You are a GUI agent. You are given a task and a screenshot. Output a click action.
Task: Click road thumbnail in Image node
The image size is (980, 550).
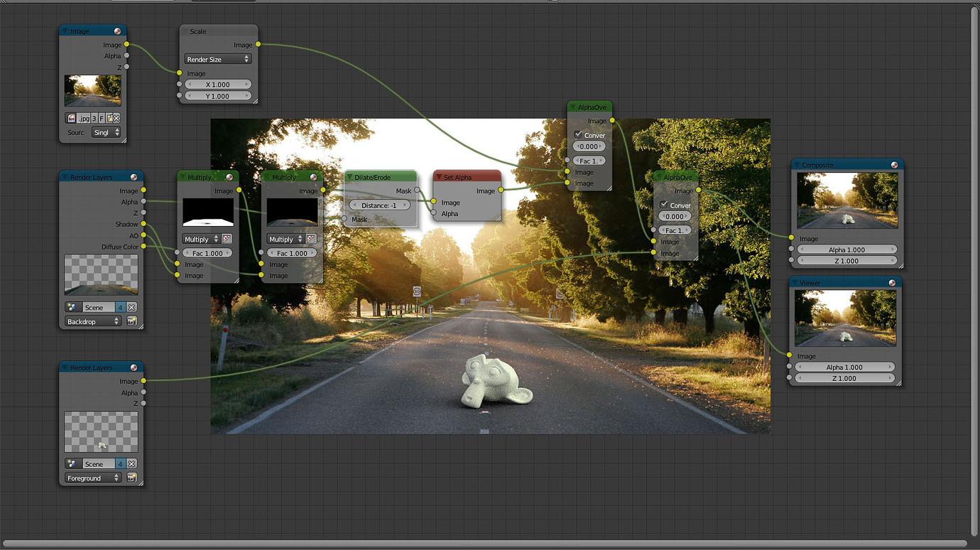[x=93, y=91]
